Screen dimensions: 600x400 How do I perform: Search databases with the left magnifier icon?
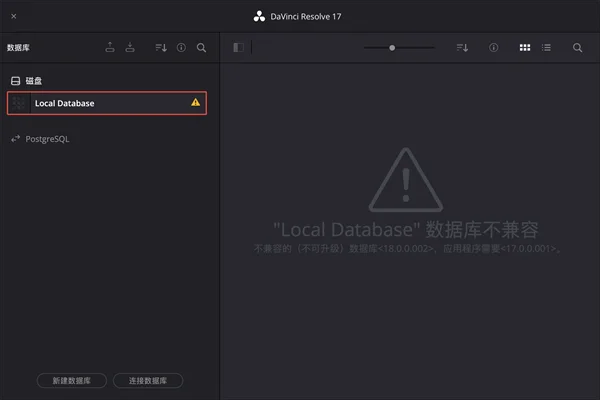coord(201,47)
